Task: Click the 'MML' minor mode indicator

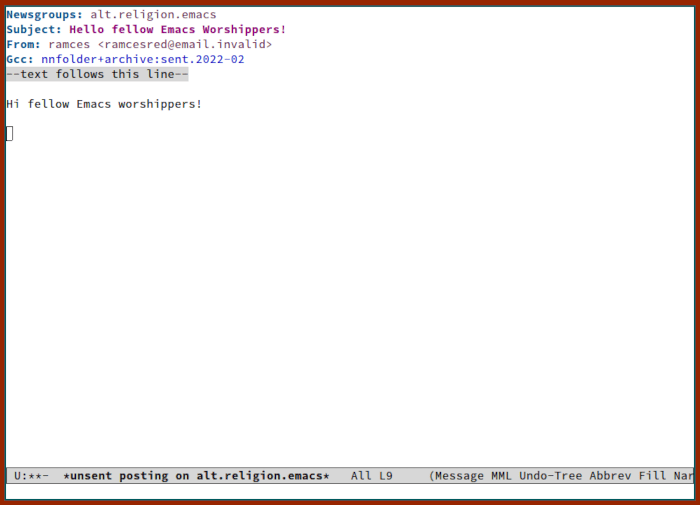Action: pos(501,476)
